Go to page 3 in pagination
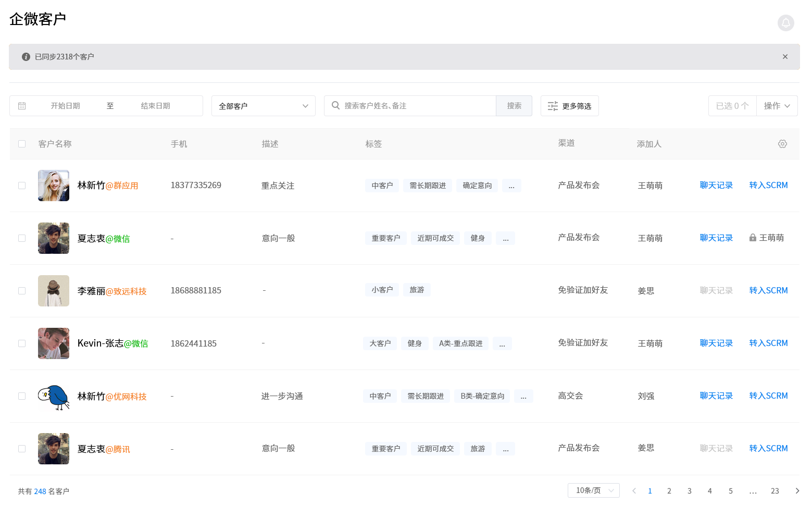812x505 pixels. 689,491
